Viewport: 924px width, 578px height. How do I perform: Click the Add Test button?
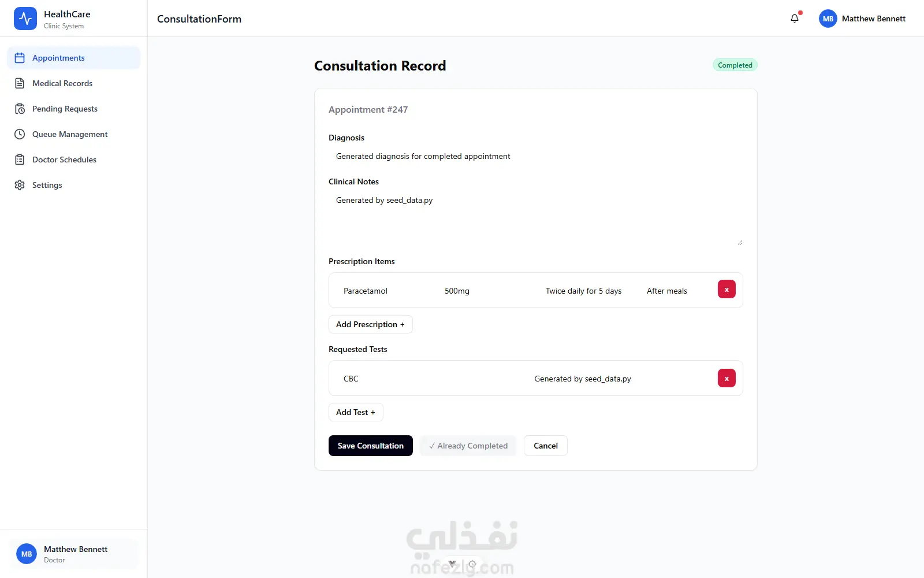[x=356, y=412]
